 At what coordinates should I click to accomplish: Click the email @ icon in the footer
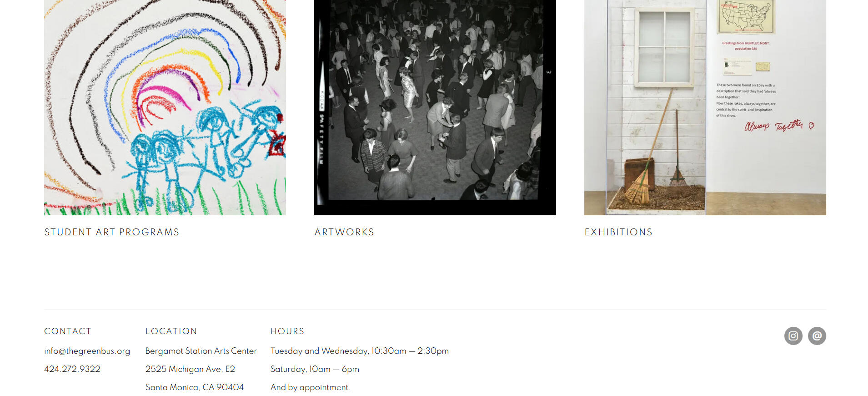(x=817, y=336)
